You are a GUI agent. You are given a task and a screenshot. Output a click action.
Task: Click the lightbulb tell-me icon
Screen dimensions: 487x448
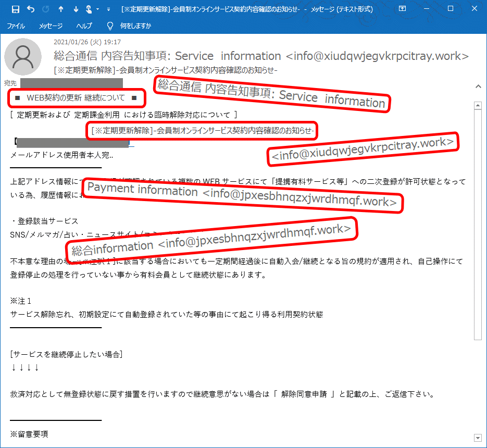pyautogui.click(x=110, y=26)
